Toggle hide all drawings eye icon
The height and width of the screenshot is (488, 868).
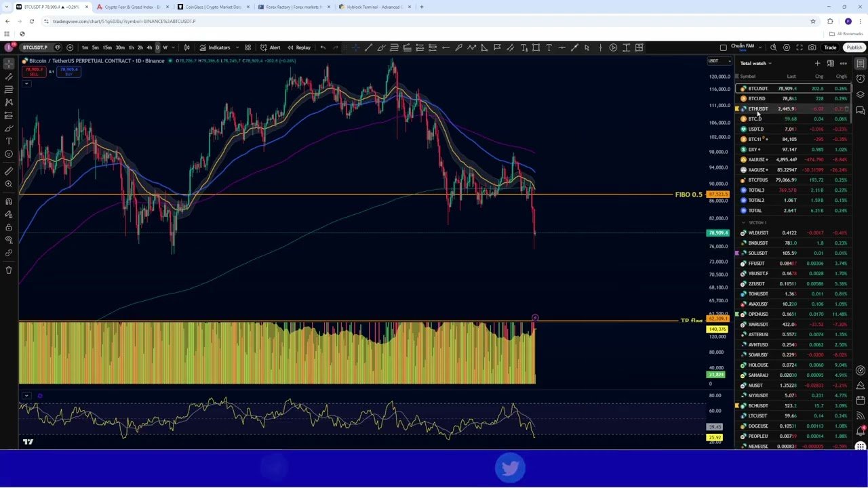9,240
